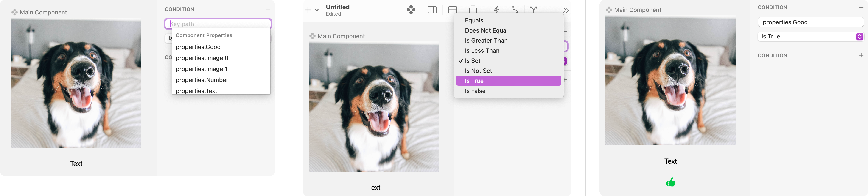Image resolution: width=868 pixels, height=196 pixels.
Task: Click the Main Component label in the left panel
Action: point(43,12)
